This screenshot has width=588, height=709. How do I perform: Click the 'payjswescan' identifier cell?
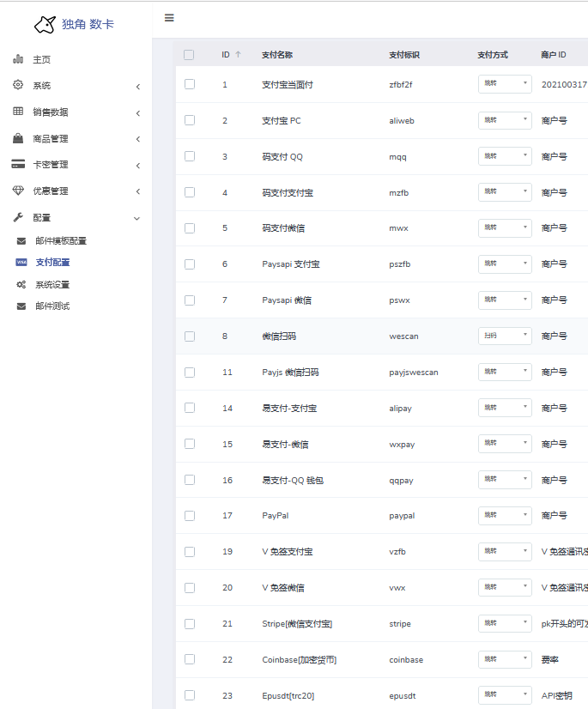[x=414, y=373]
